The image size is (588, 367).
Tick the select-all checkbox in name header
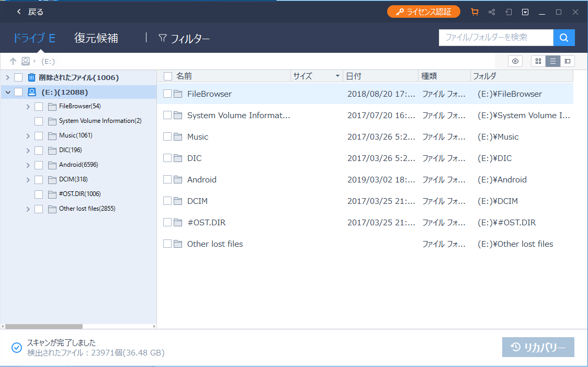[168, 76]
